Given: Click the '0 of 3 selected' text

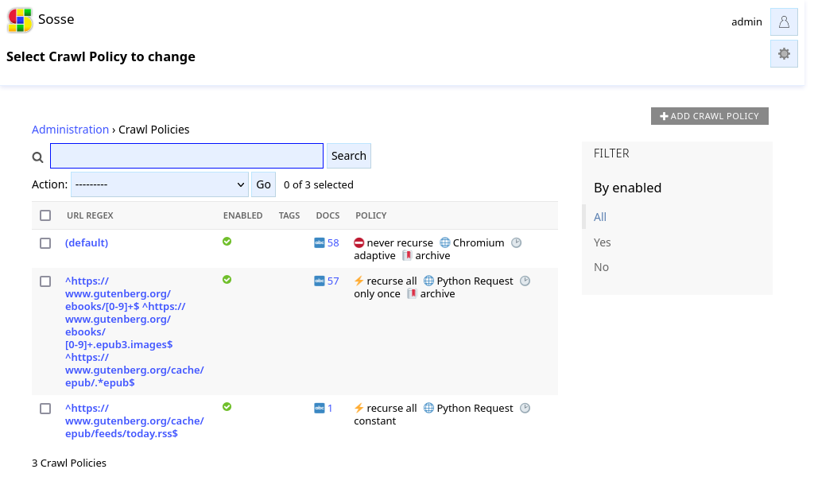Looking at the screenshot, I should [x=319, y=184].
